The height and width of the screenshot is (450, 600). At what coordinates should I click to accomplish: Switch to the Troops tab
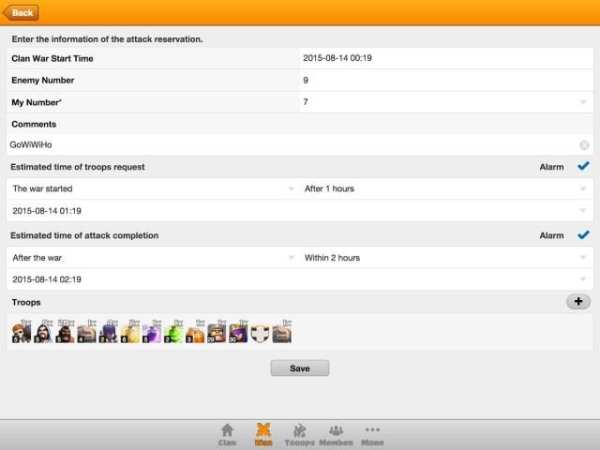(x=300, y=435)
